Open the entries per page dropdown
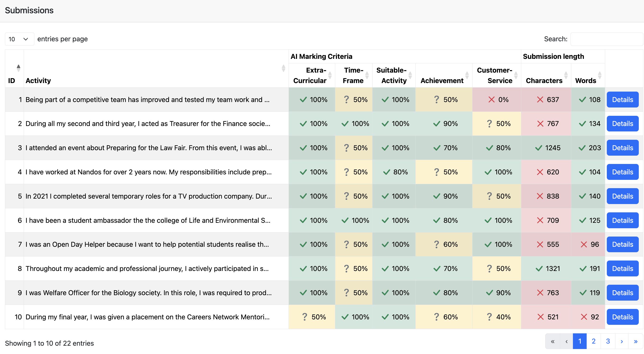 [x=19, y=39]
